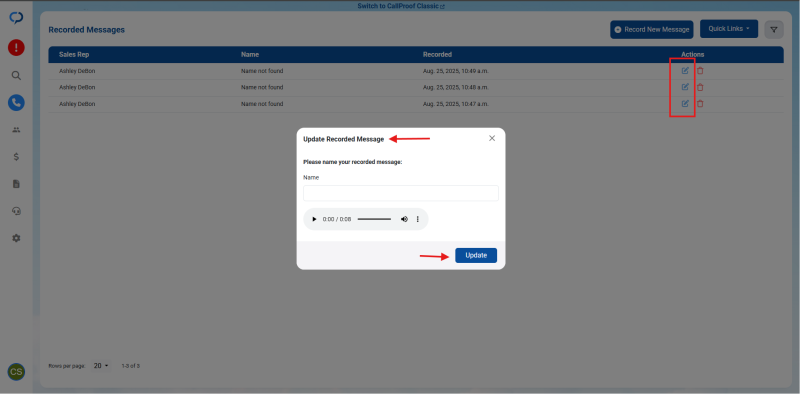800x394 pixels.
Task: Open the headset support icon
Action: point(16,211)
